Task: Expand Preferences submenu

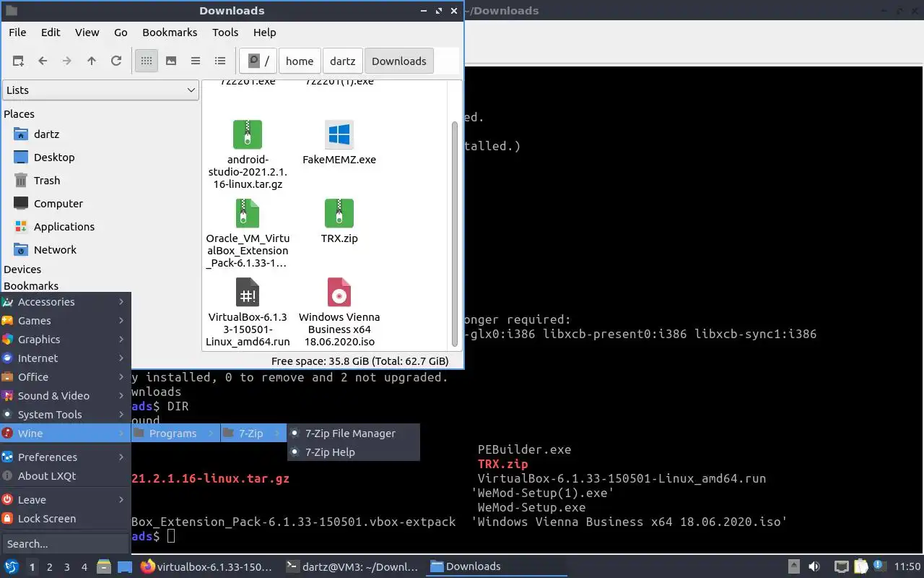Action: click(65, 457)
